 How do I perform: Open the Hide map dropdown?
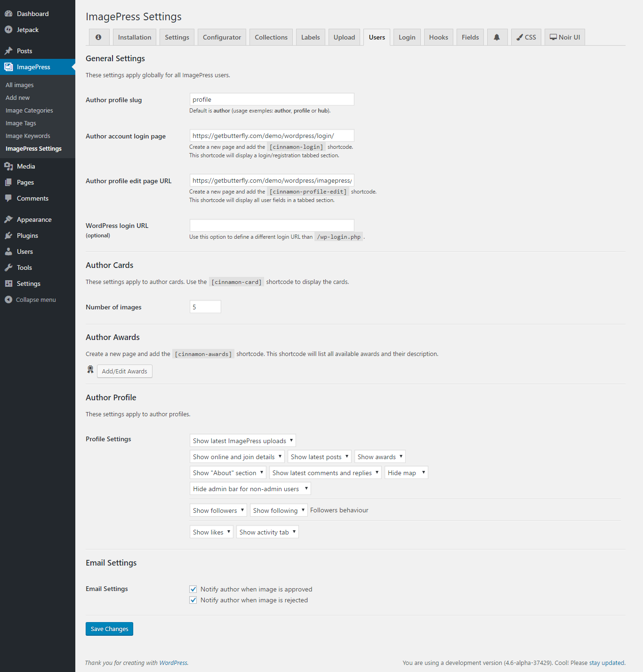406,473
